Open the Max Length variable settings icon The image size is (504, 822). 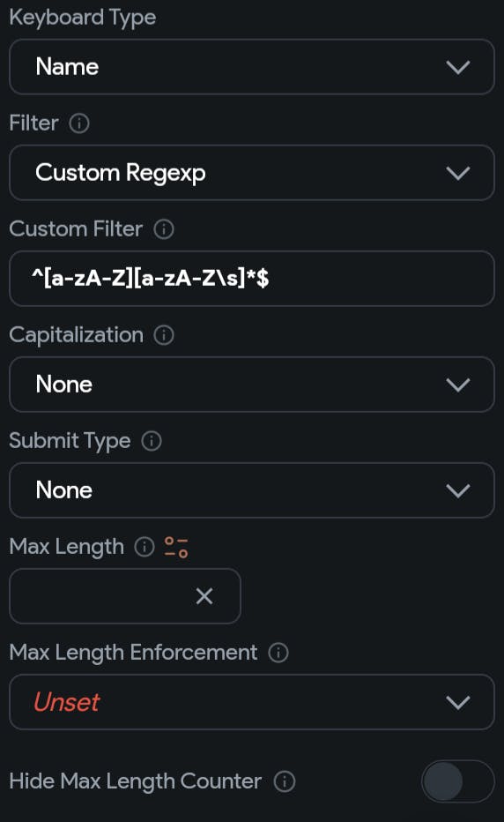coord(176,547)
